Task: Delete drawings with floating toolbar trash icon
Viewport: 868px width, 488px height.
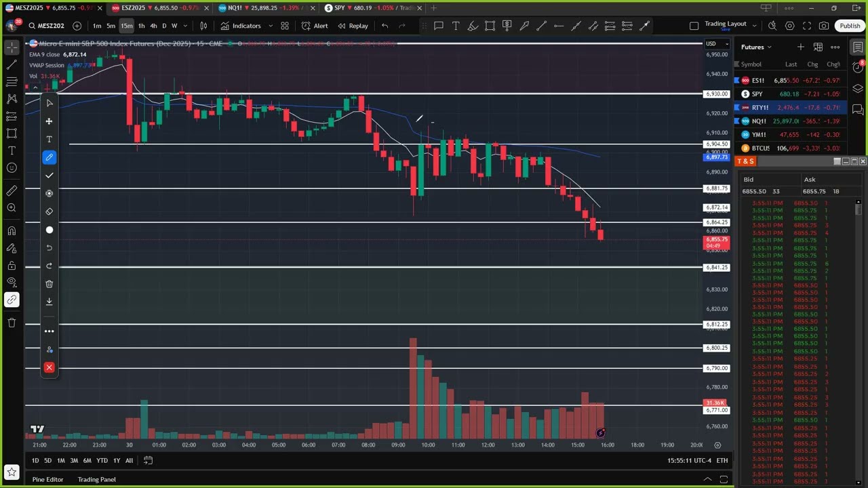Action: (49, 284)
